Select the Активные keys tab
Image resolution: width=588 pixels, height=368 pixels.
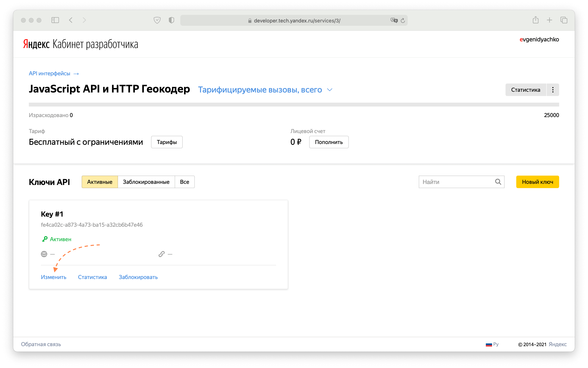tap(100, 182)
